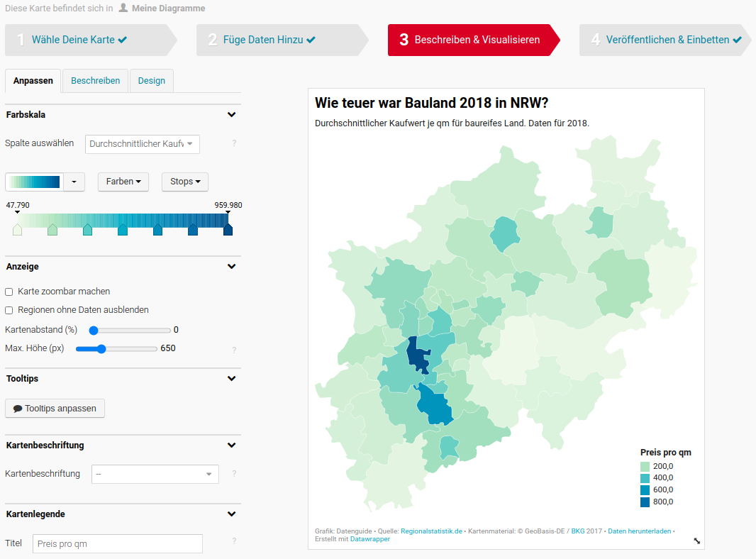
Task: Click the legend Titel input field
Action: tap(117, 543)
